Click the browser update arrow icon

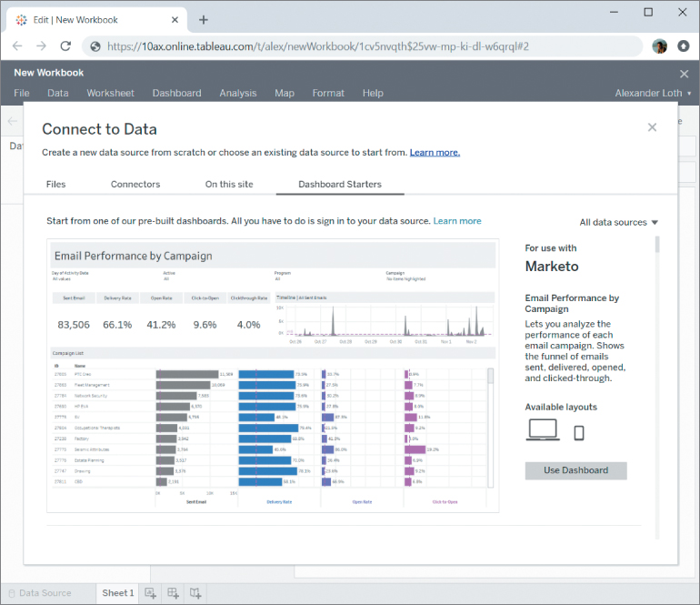point(683,46)
